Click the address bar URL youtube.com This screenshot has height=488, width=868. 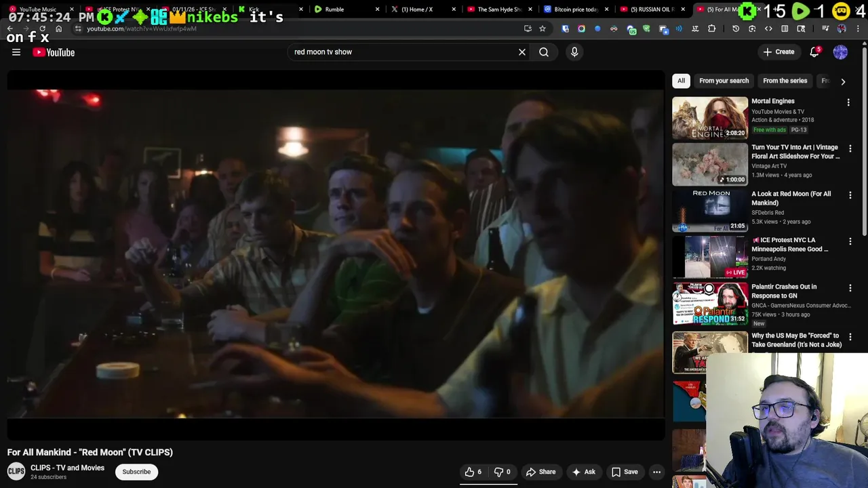coord(142,28)
